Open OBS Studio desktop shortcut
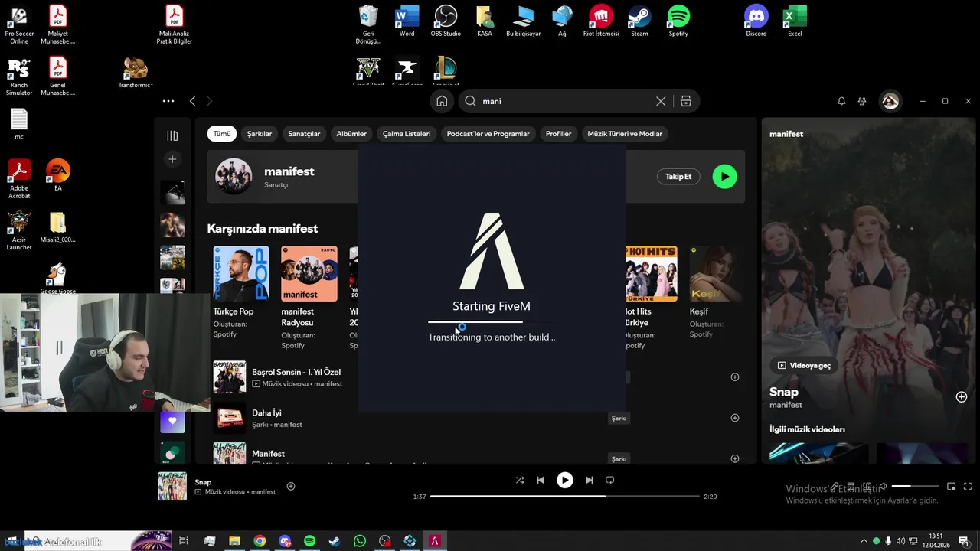 coord(446,21)
